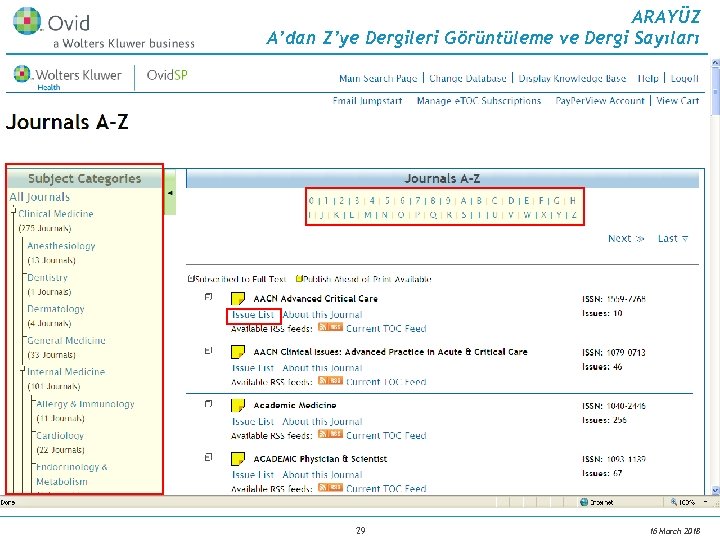Image resolution: width=720 pixels, height=540 pixels.
Task: Toggle checkbox for Academic Medicine
Action: click(208, 404)
